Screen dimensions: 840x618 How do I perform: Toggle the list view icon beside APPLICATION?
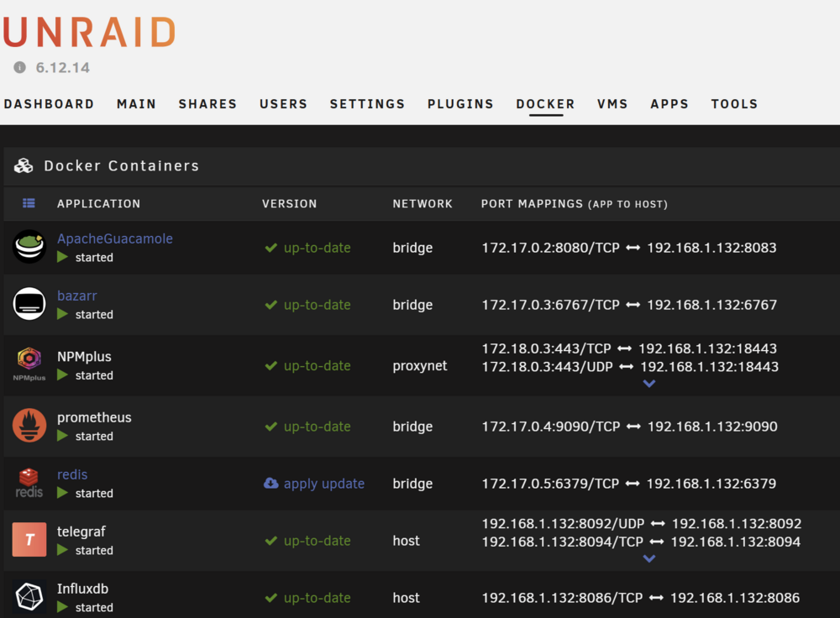(x=29, y=203)
